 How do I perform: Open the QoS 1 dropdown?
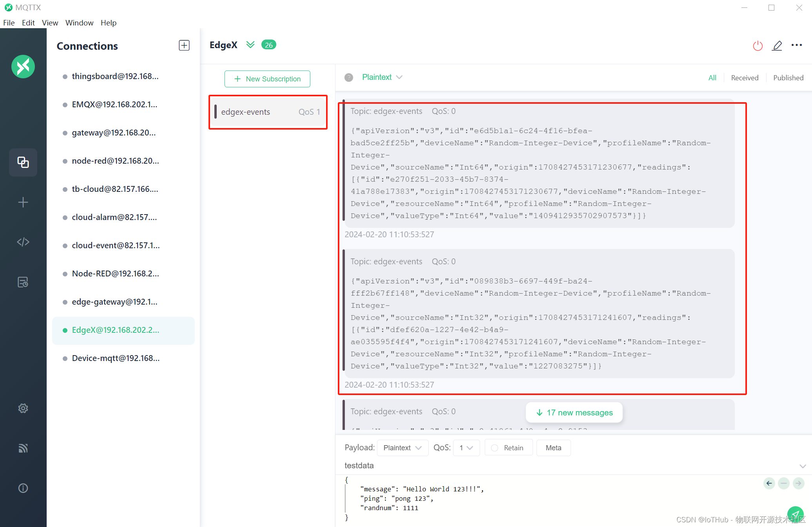point(466,448)
